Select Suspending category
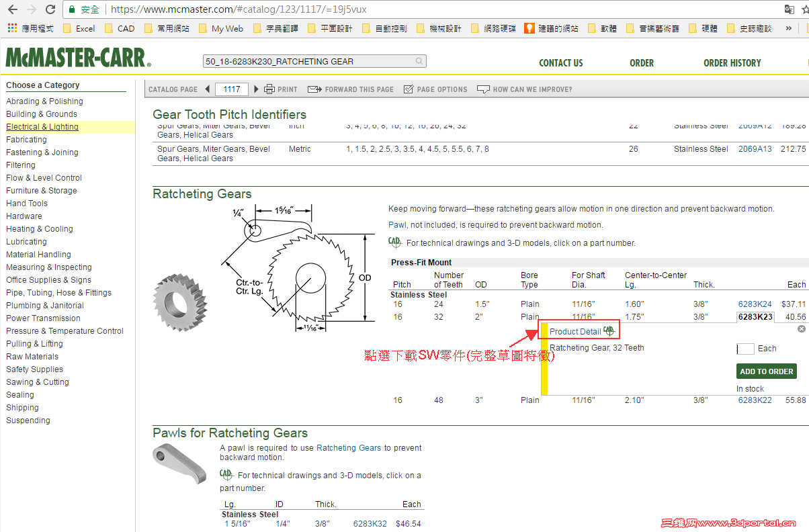Image resolution: width=809 pixels, height=532 pixels. pyautogui.click(x=28, y=420)
